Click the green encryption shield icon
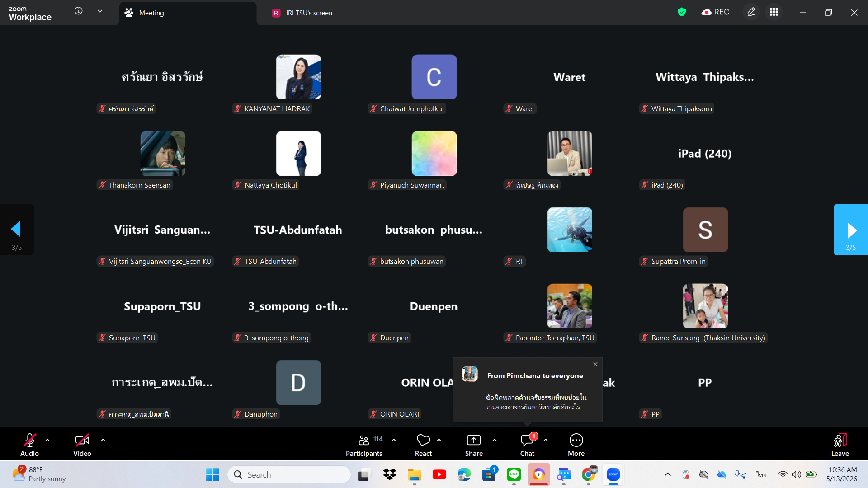This screenshot has width=868, height=488. coord(682,12)
